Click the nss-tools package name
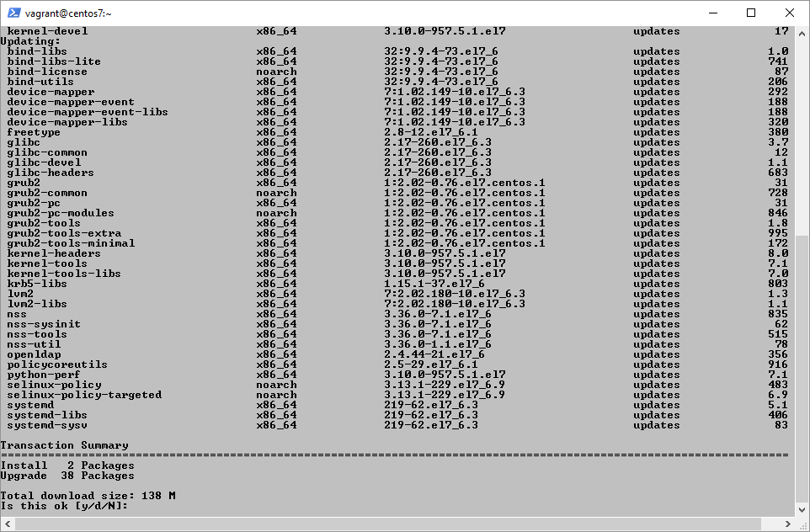This screenshot has width=810, height=532. [x=37, y=334]
